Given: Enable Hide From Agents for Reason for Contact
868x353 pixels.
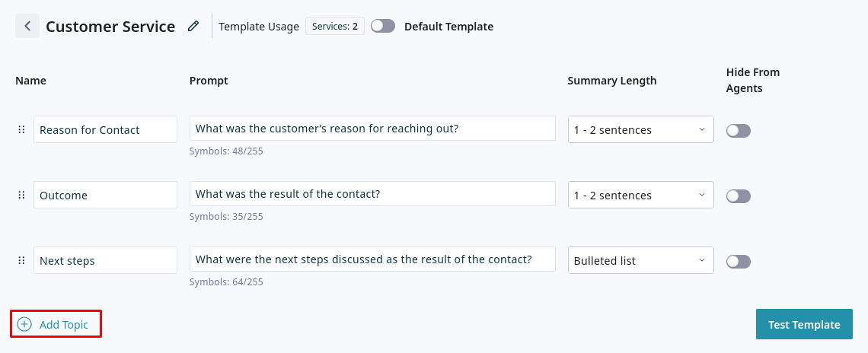Looking at the screenshot, I should click(738, 131).
